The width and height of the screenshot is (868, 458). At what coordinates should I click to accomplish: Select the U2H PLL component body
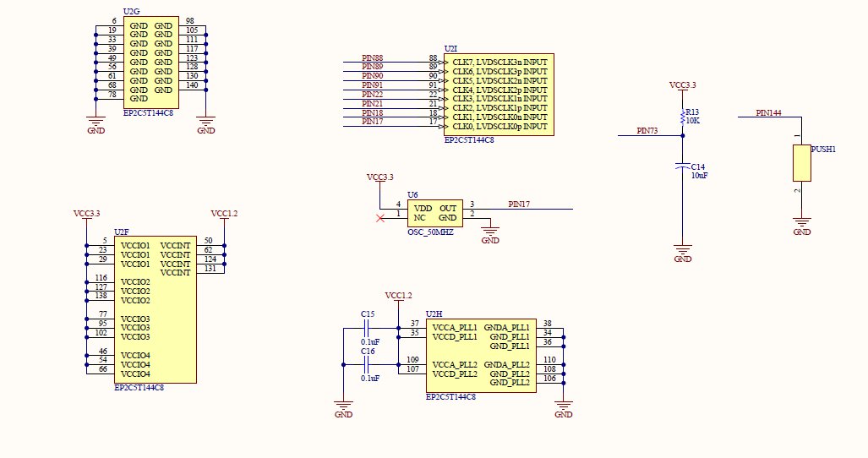coord(481,356)
